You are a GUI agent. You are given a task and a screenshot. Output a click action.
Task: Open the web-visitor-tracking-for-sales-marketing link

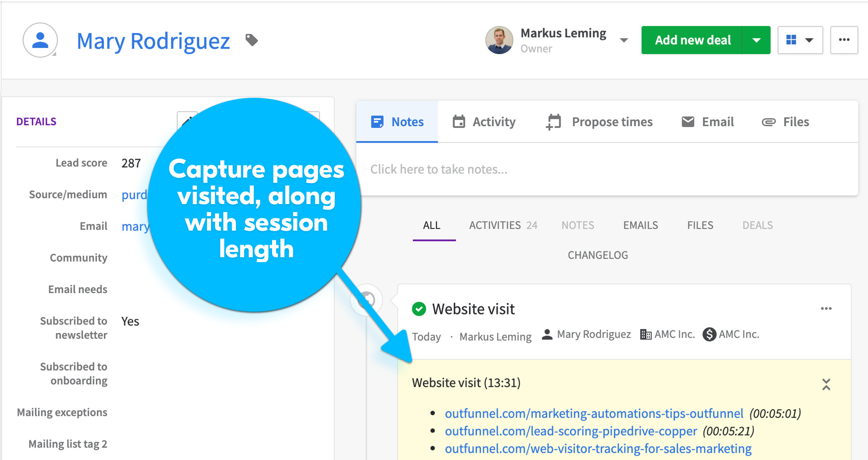click(598, 449)
